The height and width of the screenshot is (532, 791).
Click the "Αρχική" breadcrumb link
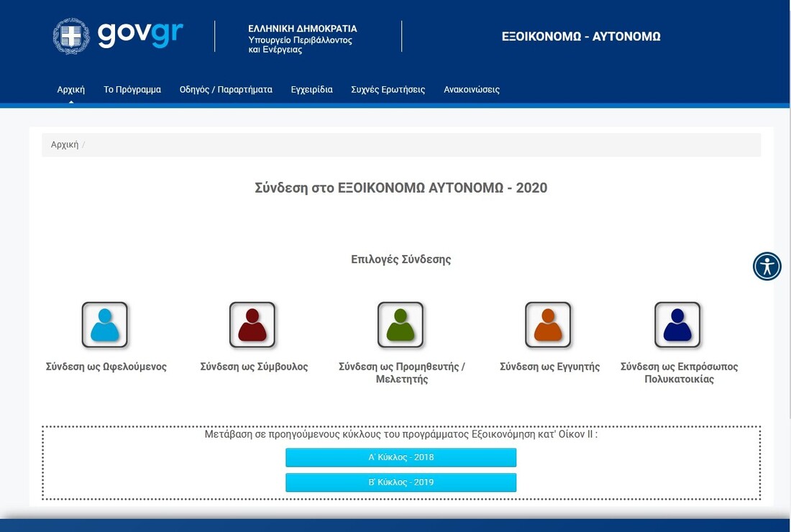click(63, 144)
